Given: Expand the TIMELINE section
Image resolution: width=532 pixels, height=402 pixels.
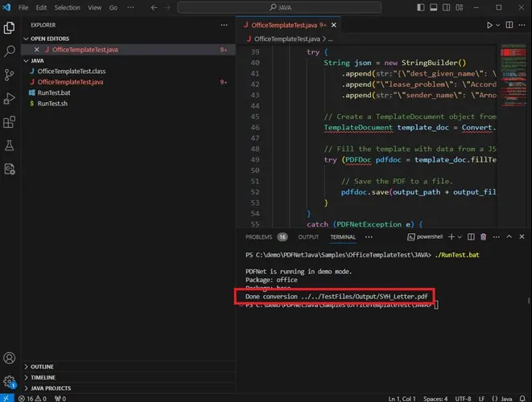Looking at the screenshot, I should click(43, 376).
